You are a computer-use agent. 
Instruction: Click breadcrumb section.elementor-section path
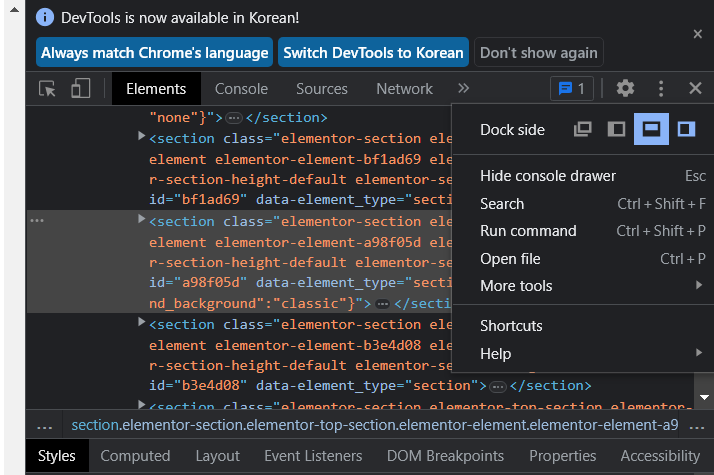pyautogui.click(x=375, y=425)
